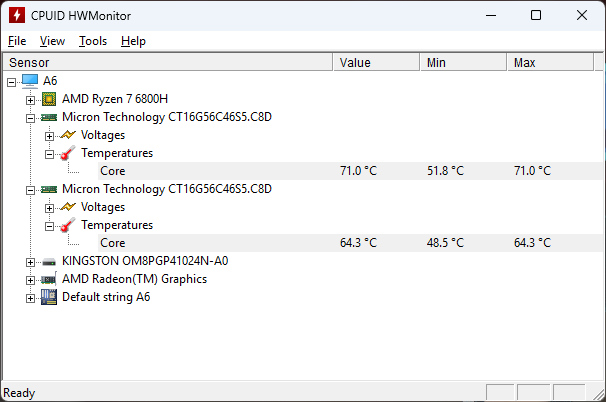Image resolution: width=606 pixels, height=402 pixels.
Task: Collapse the second Temperatures node
Action: [49, 225]
